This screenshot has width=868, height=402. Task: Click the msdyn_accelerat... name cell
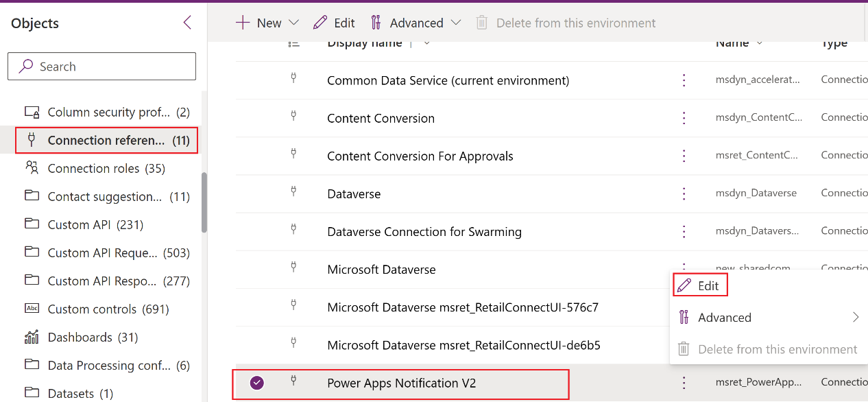pos(758,80)
